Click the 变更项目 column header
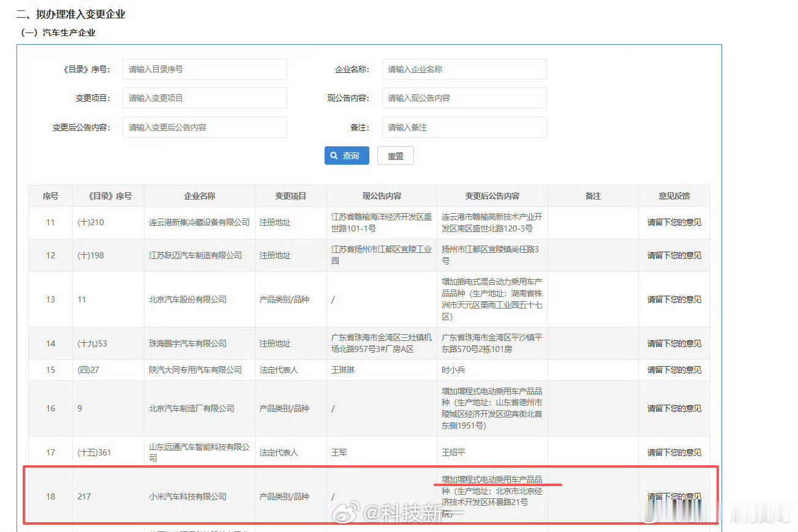Viewport: 798px width, 532px height. (x=291, y=196)
